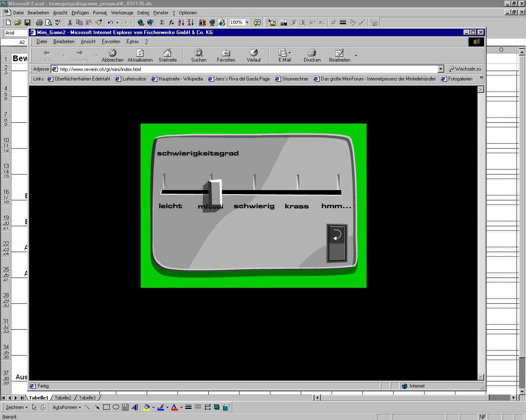Open the address bar dropdown arrow
Screen dimensions: 526x420
point(441,69)
